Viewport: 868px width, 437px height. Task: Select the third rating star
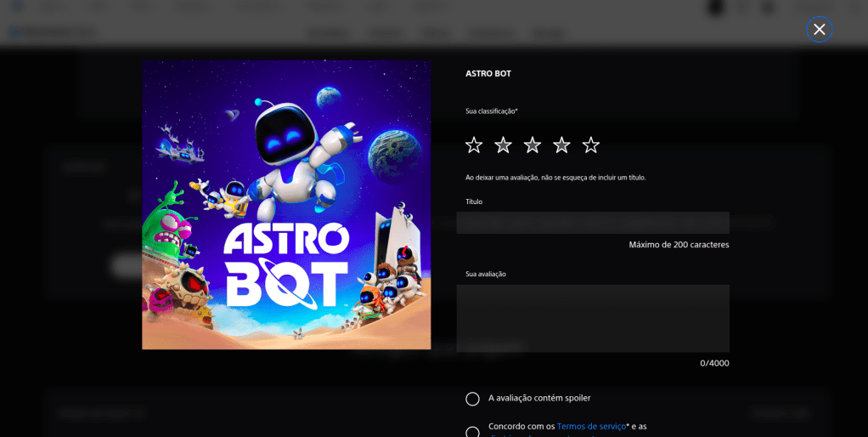pos(533,145)
